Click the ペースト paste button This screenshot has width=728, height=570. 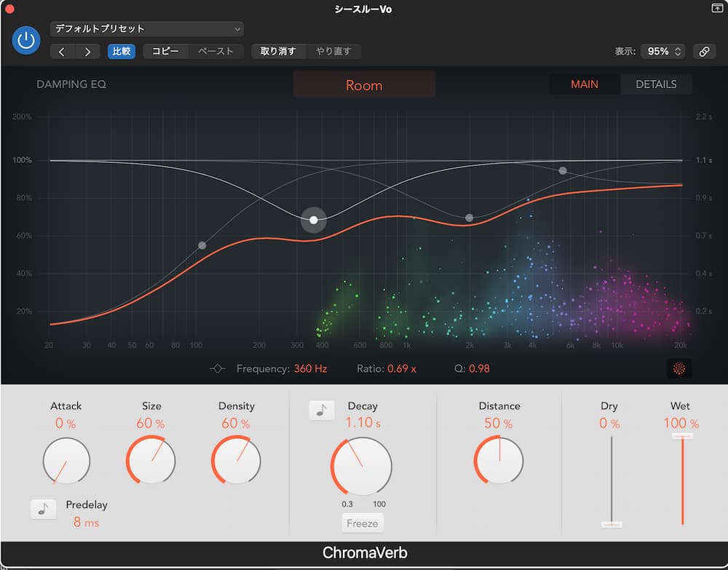click(x=216, y=52)
